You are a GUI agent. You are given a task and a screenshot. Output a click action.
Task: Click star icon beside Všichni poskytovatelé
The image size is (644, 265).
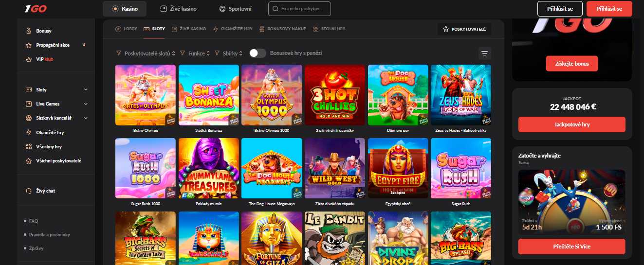pos(28,160)
